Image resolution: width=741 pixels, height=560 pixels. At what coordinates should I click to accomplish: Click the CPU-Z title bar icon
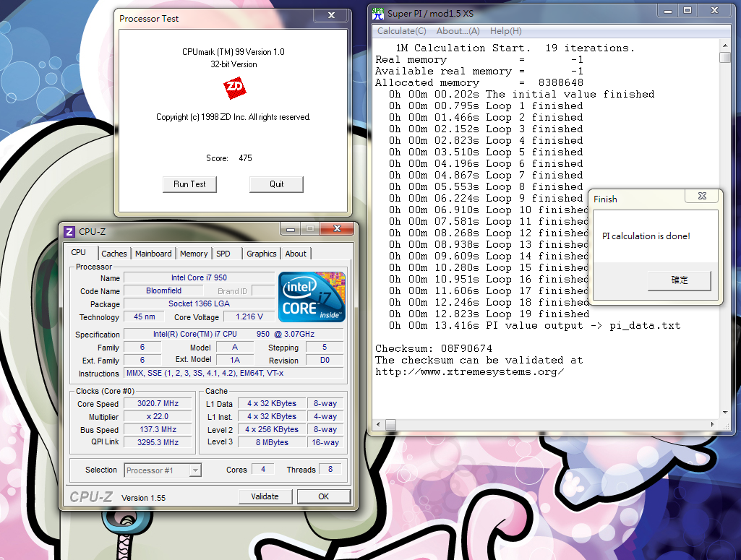click(x=69, y=232)
